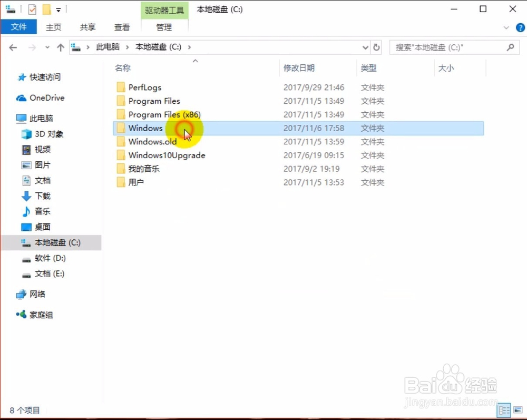
Task: Refresh the current folder view
Action: pos(377,47)
